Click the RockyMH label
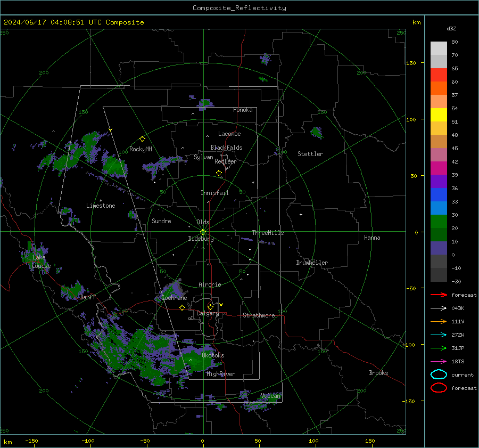Screen dimensions: 479x448 coord(141,149)
